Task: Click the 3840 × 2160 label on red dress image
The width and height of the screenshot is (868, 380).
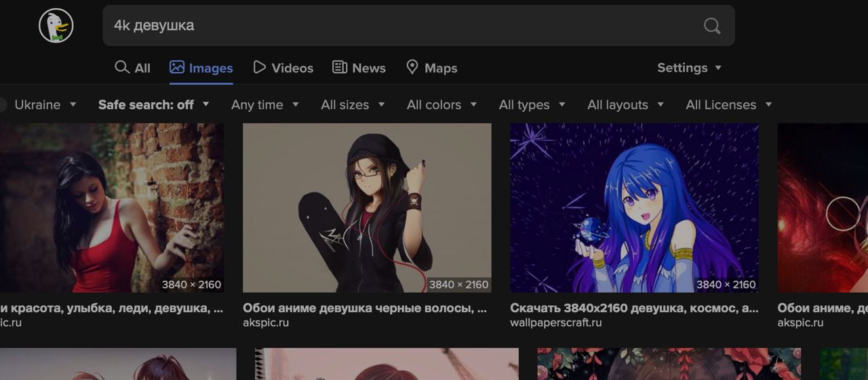Action: point(191,284)
